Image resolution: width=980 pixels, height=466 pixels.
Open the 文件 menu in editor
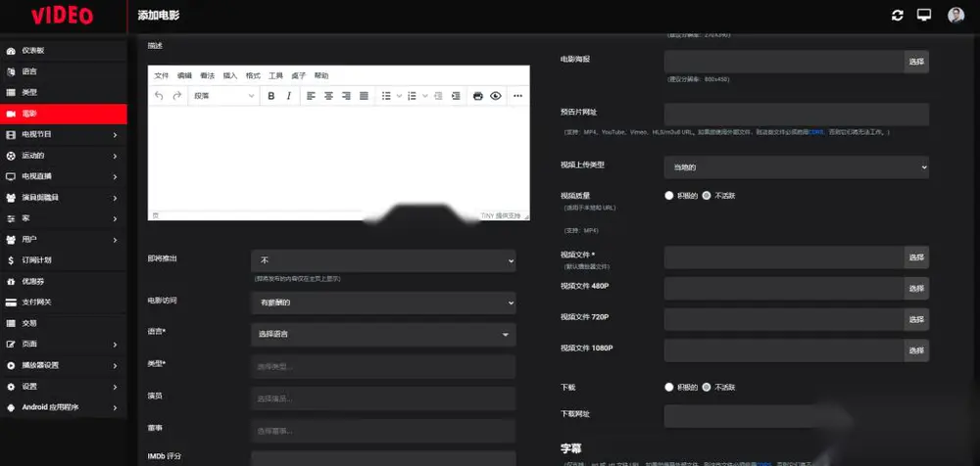click(162, 75)
